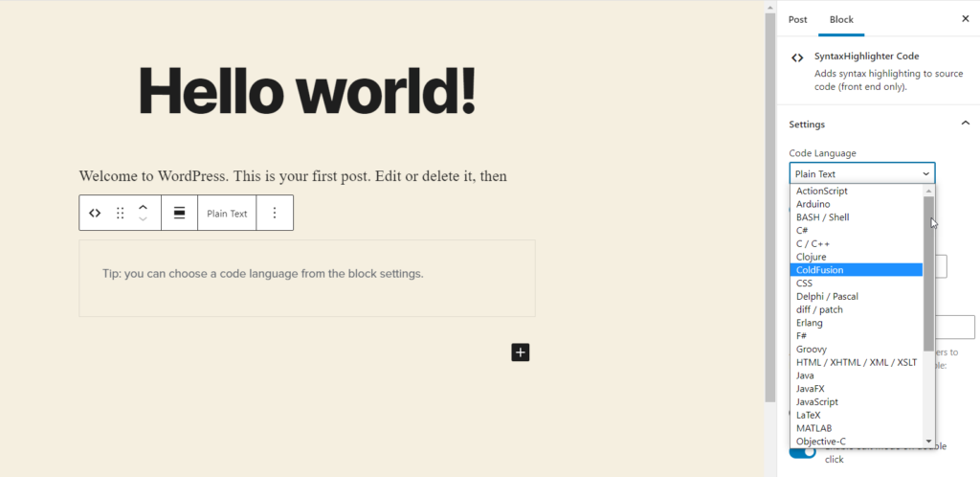Select the highlighted ColdFusion option
The image size is (980, 477).
pyautogui.click(x=857, y=269)
